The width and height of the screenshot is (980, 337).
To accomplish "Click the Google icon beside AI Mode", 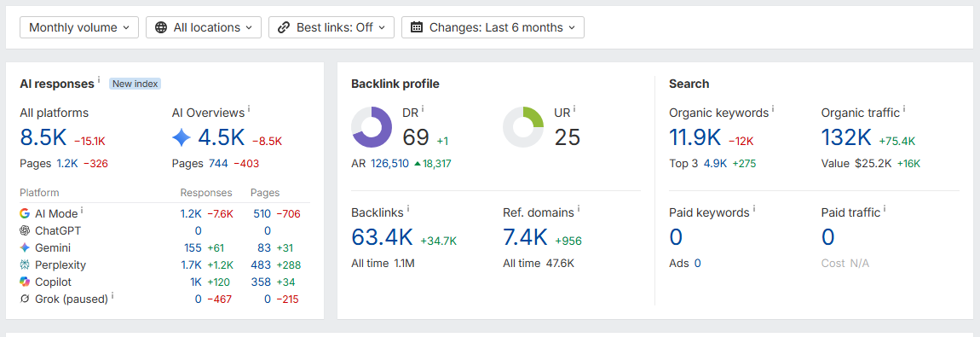I will tap(25, 213).
